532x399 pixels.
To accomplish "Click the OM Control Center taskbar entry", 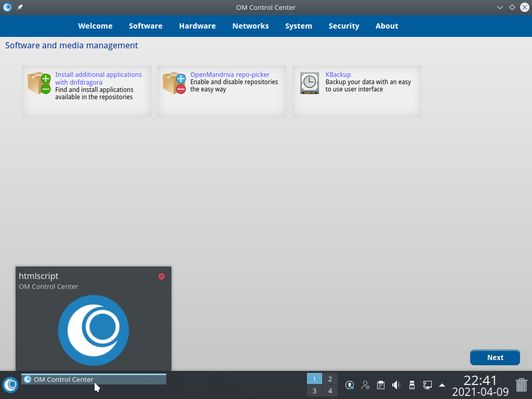I will 94,379.
